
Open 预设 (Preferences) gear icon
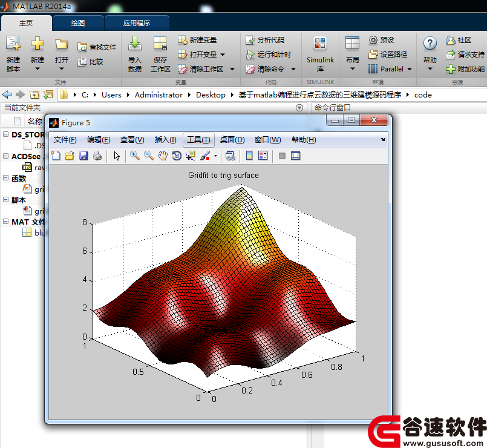(373, 40)
